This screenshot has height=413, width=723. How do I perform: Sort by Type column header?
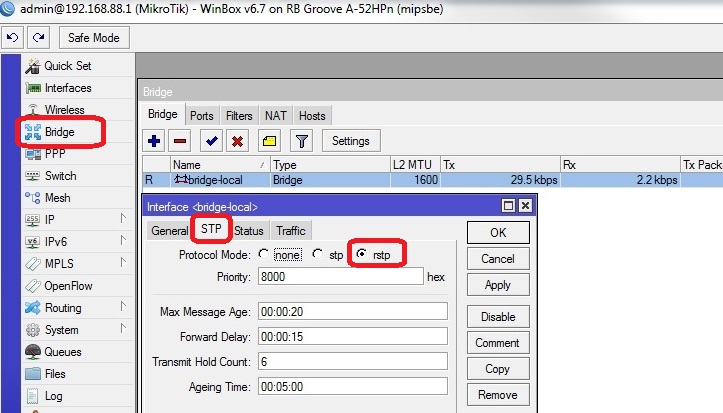pos(330,165)
